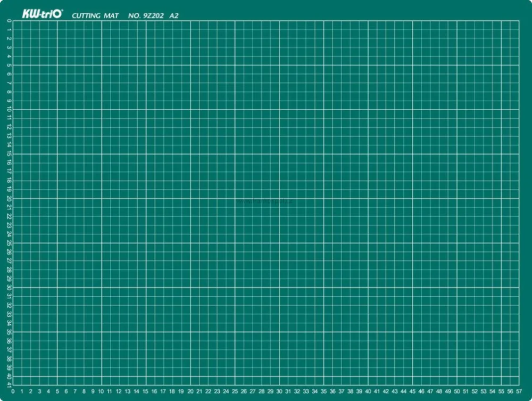
Task: Click number 0 on the bottom ruler
Action: coord(13,391)
